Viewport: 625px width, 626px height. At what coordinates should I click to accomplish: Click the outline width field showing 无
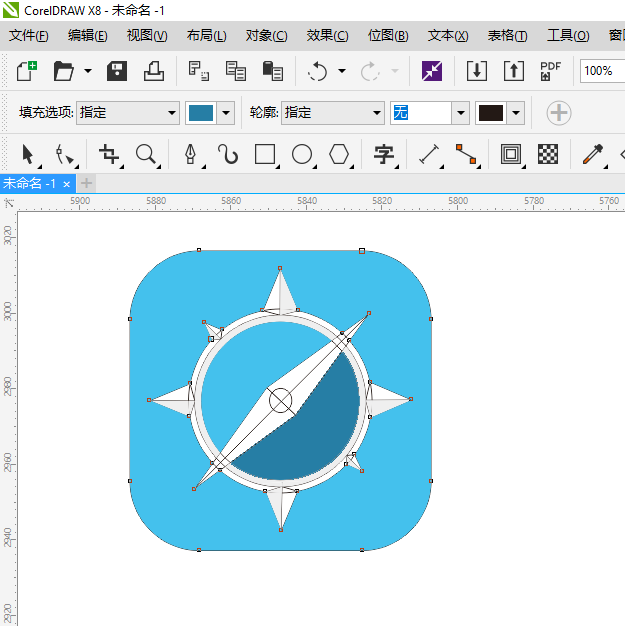pos(421,113)
